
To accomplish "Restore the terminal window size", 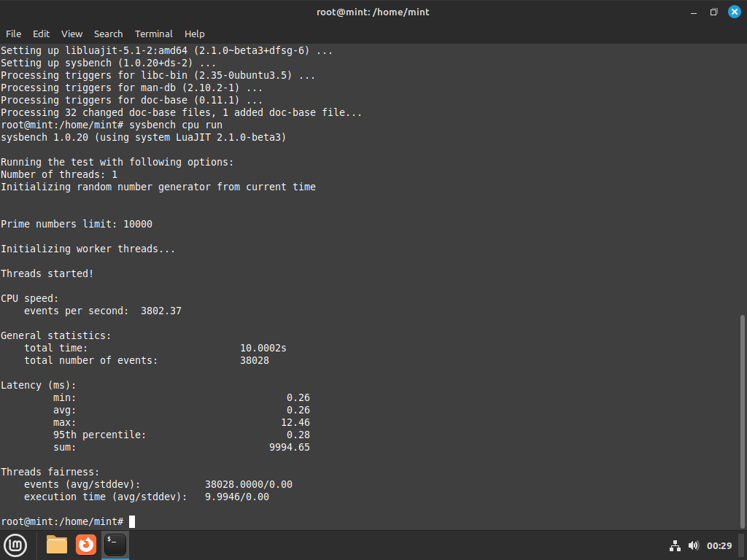I will pyautogui.click(x=713, y=12).
